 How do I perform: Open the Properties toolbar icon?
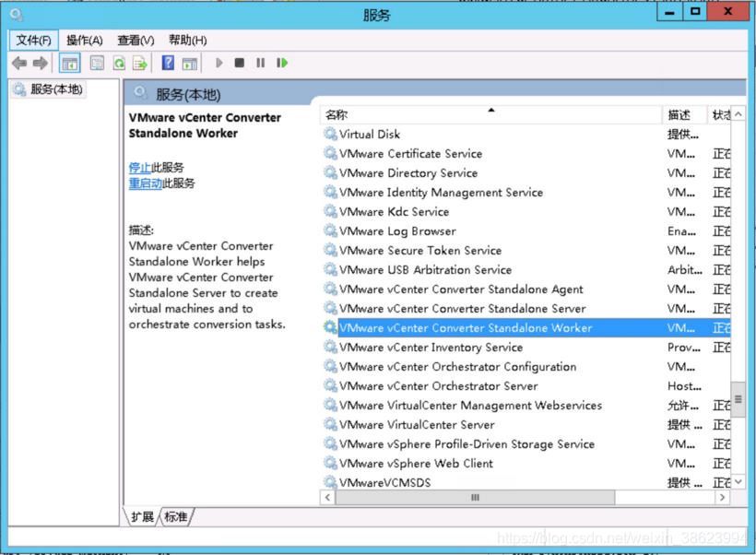pyautogui.click(x=98, y=64)
